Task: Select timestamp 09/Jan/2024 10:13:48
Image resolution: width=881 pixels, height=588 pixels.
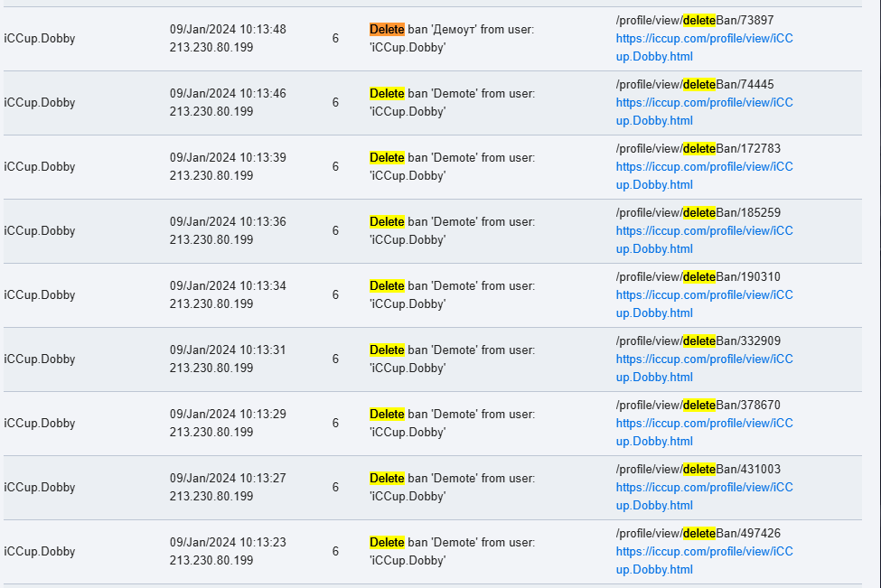Action: (x=228, y=29)
